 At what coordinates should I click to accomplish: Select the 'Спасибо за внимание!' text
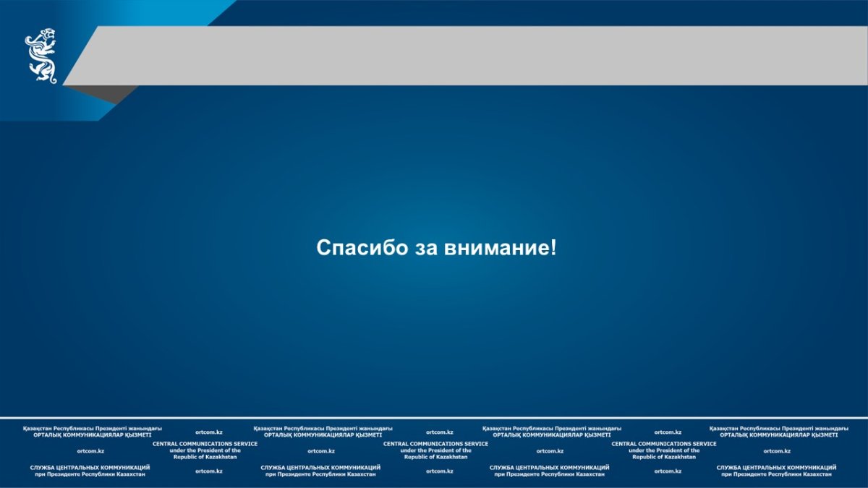tap(437, 248)
